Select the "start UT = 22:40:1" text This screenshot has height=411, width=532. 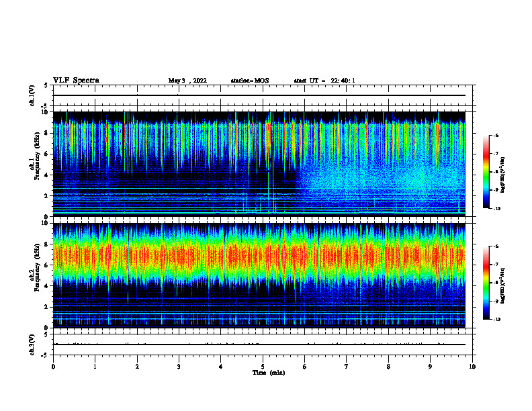(324, 81)
